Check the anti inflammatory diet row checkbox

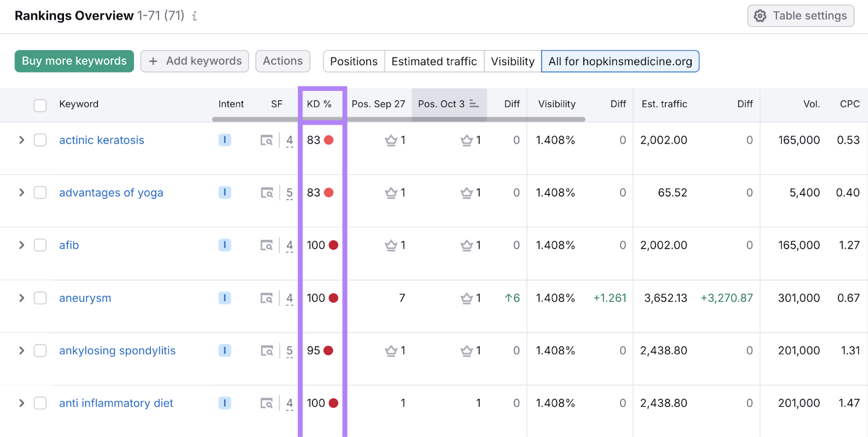(x=40, y=403)
